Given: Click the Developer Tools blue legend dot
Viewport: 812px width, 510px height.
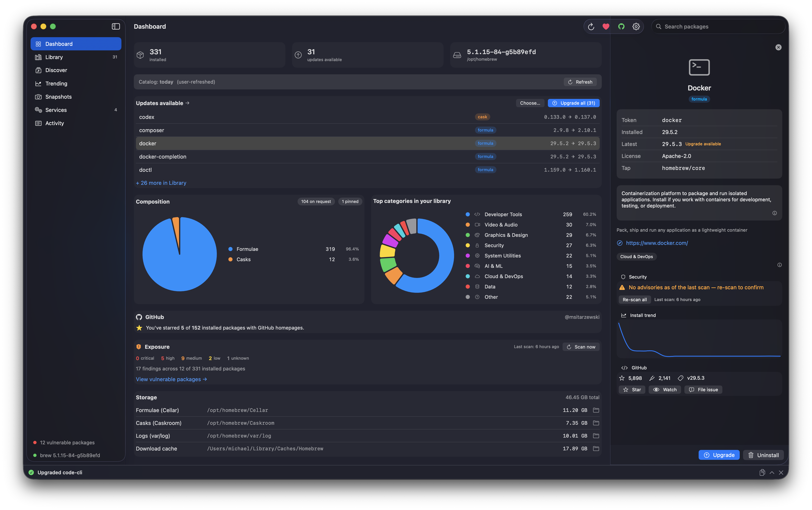Looking at the screenshot, I should tap(468, 214).
